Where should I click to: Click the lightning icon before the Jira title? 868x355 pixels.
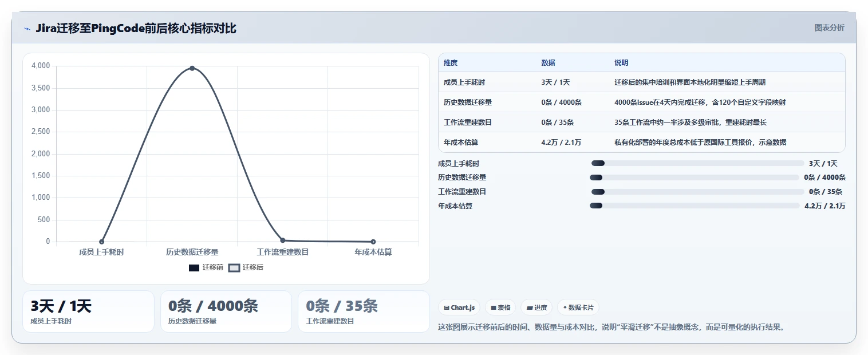pyautogui.click(x=27, y=29)
